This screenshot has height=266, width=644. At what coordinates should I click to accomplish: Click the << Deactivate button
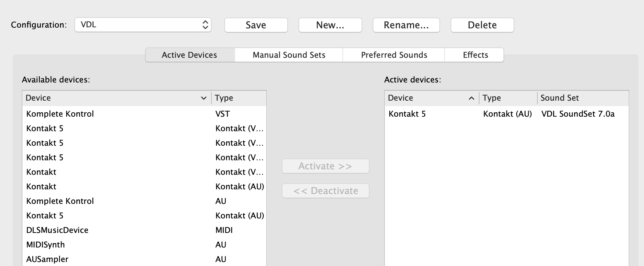(x=326, y=191)
